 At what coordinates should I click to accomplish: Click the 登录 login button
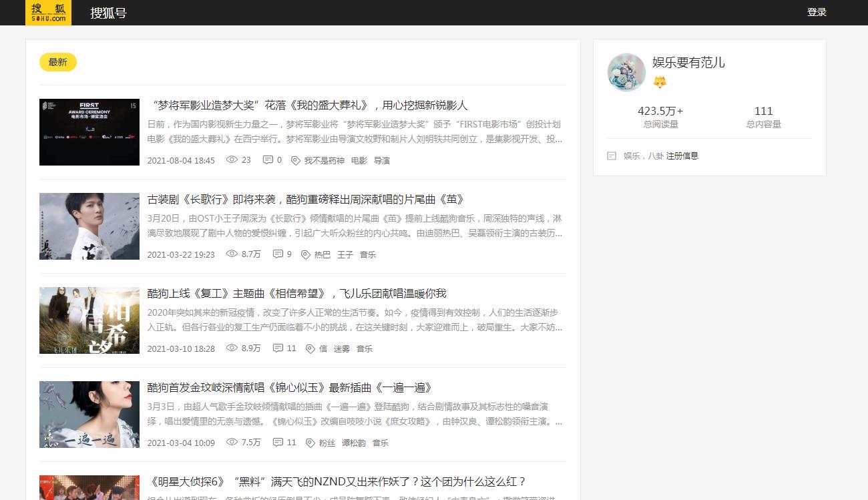coord(817,12)
